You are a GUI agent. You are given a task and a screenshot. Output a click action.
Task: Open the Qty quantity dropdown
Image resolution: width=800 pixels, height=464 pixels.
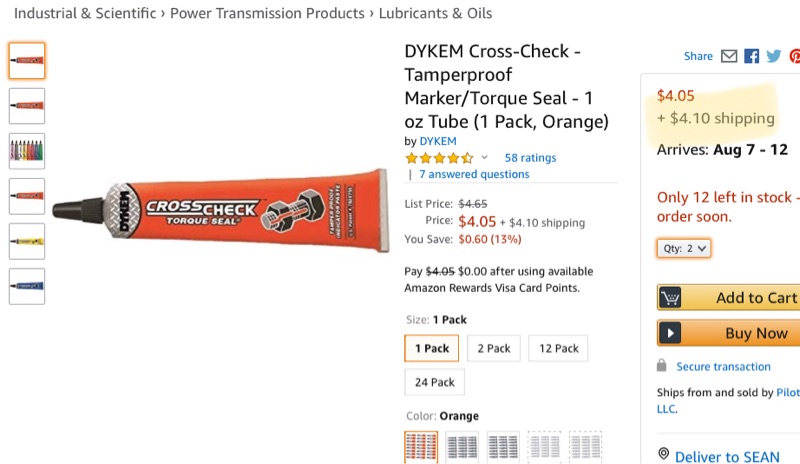(684, 248)
